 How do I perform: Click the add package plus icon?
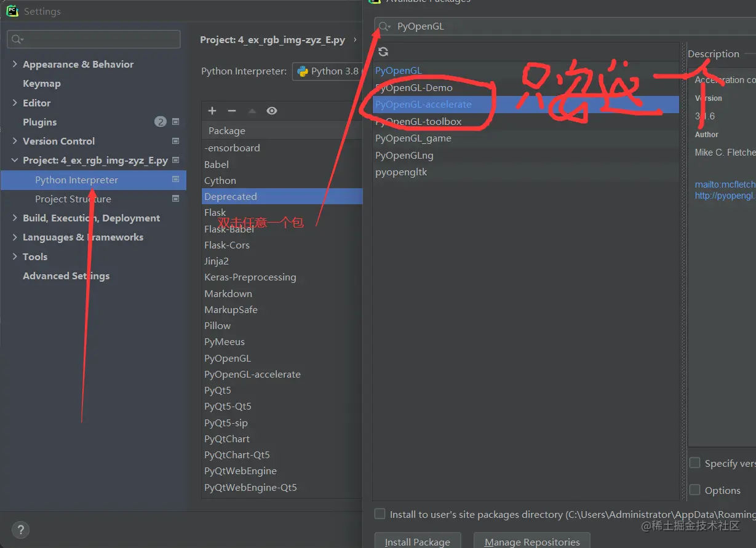pos(212,111)
